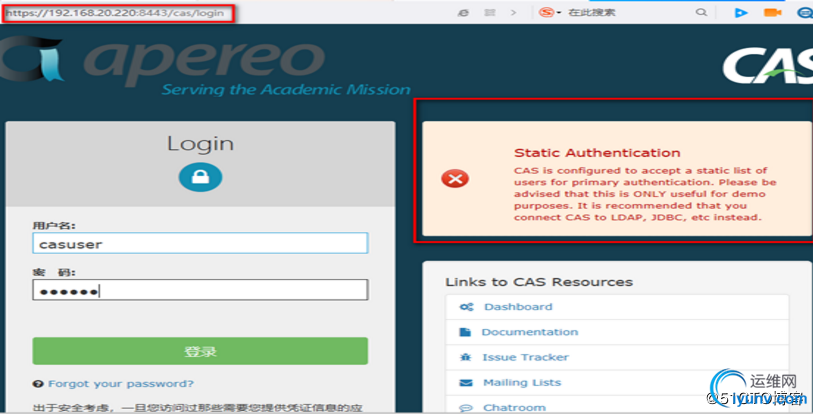Click the envelope icon beside Mailing Lists

click(x=466, y=383)
